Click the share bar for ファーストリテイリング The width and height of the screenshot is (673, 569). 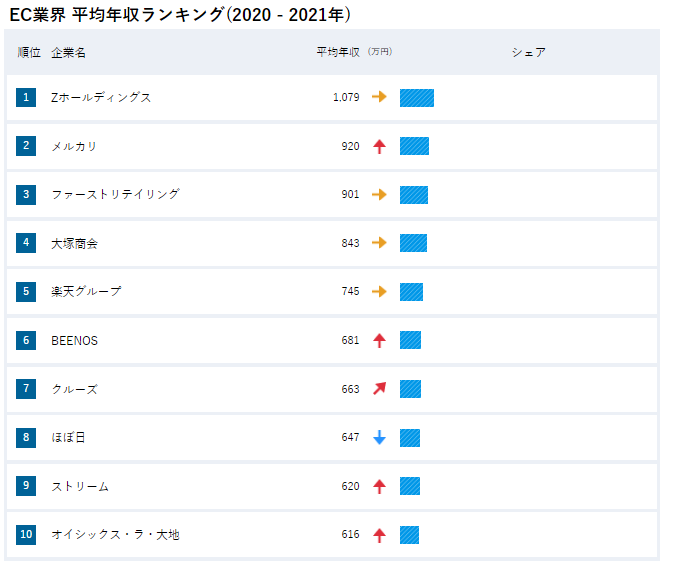point(414,195)
